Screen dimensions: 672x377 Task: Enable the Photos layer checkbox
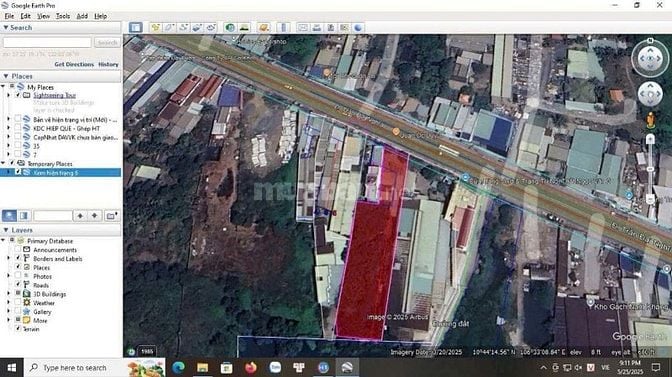click(x=18, y=276)
